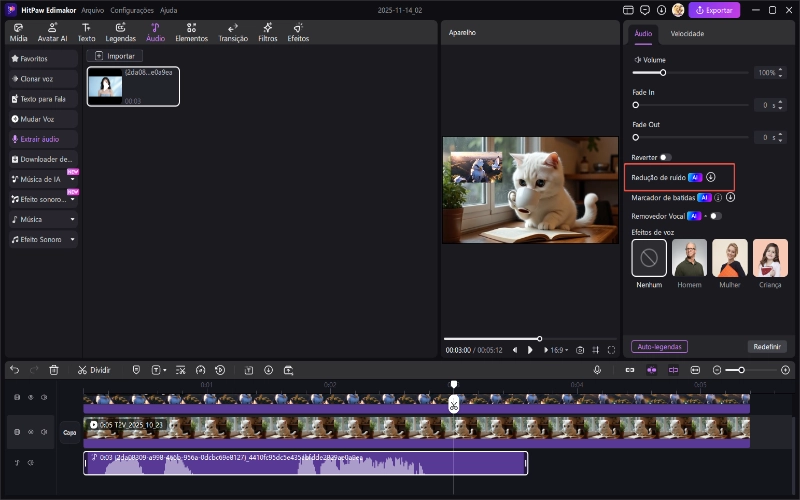Viewport: 800px width, 500px height.
Task: Adjust the Volume slider handle
Action: [663, 73]
